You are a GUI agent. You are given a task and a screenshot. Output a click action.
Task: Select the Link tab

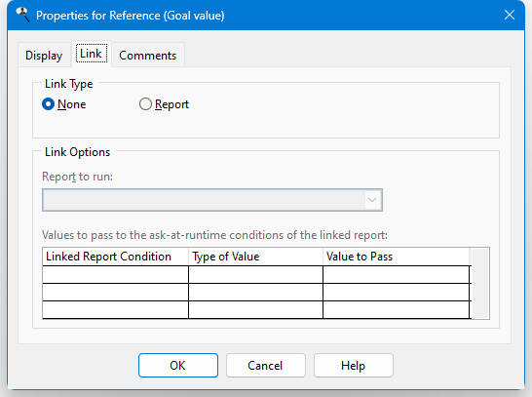tap(92, 54)
